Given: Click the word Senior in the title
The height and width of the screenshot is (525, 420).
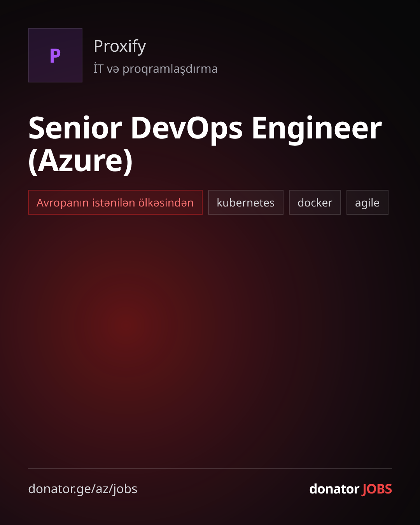Looking at the screenshot, I should click(75, 128).
